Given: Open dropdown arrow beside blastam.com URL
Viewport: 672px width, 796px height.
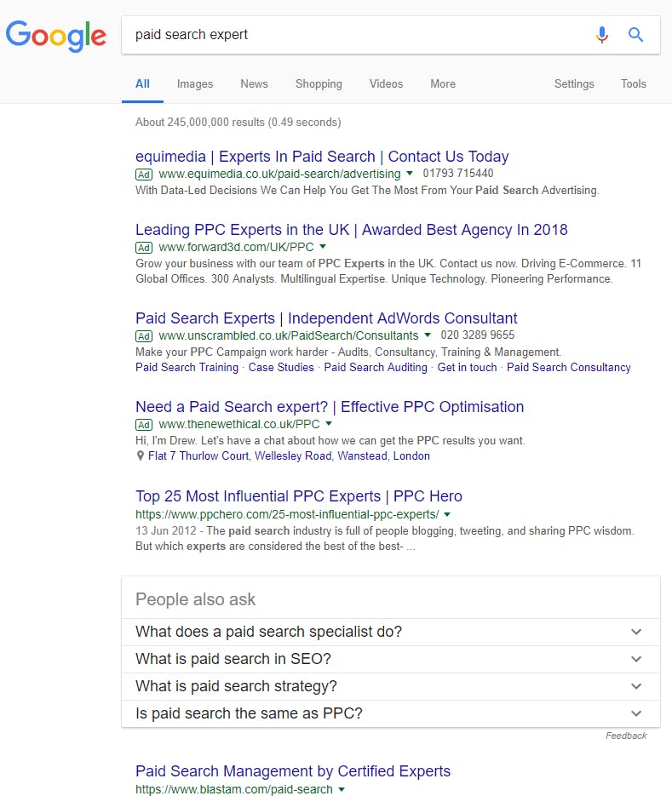Looking at the screenshot, I should coord(342,790).
